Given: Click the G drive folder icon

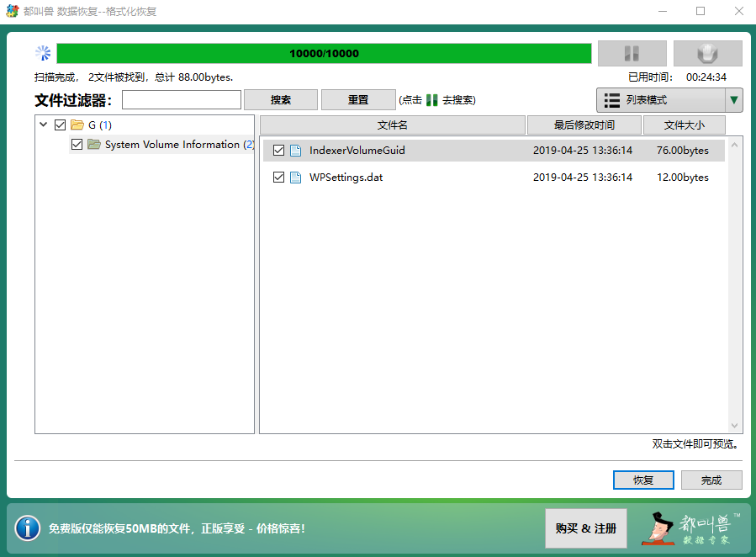Looking at the screenshot, I should tap(77, 125).
